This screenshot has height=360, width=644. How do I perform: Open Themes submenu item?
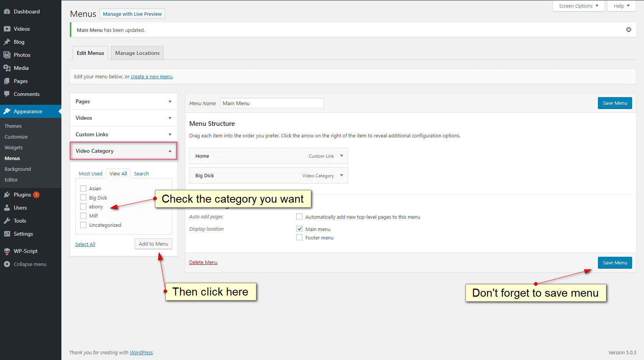point(13,126)
